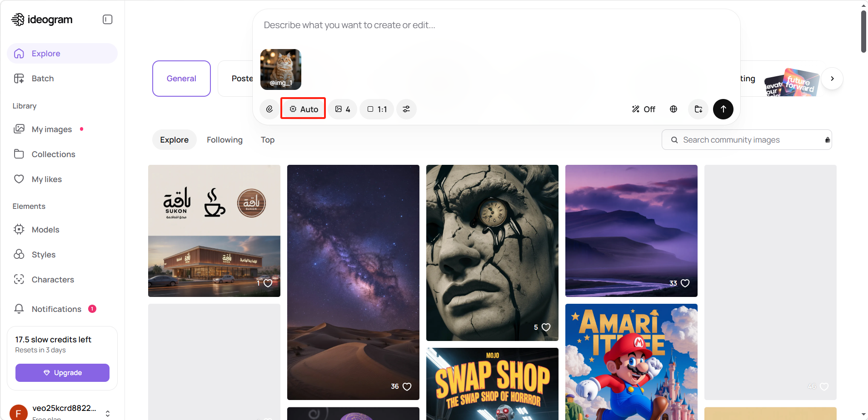Open Collections in sidebar

62,154
